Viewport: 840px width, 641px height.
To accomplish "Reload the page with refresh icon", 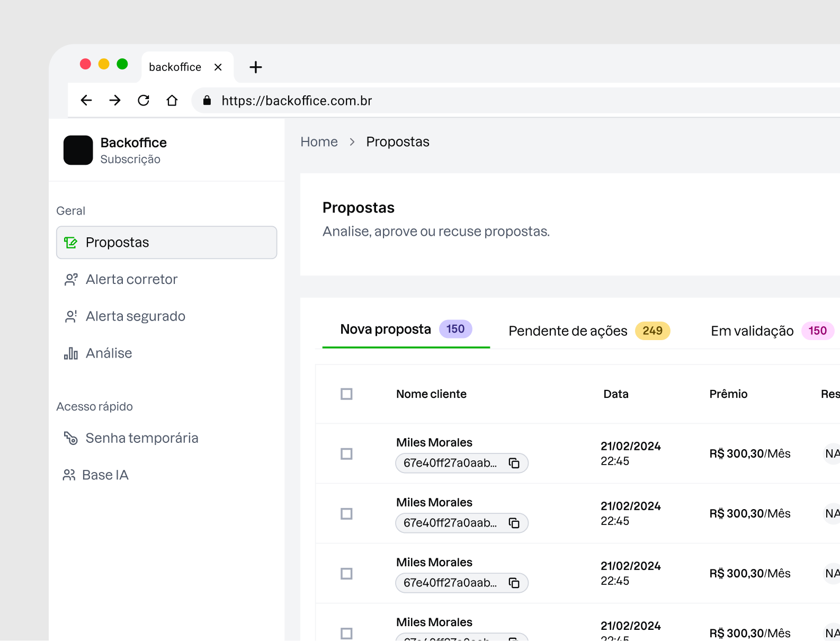I will coord(144,100).
